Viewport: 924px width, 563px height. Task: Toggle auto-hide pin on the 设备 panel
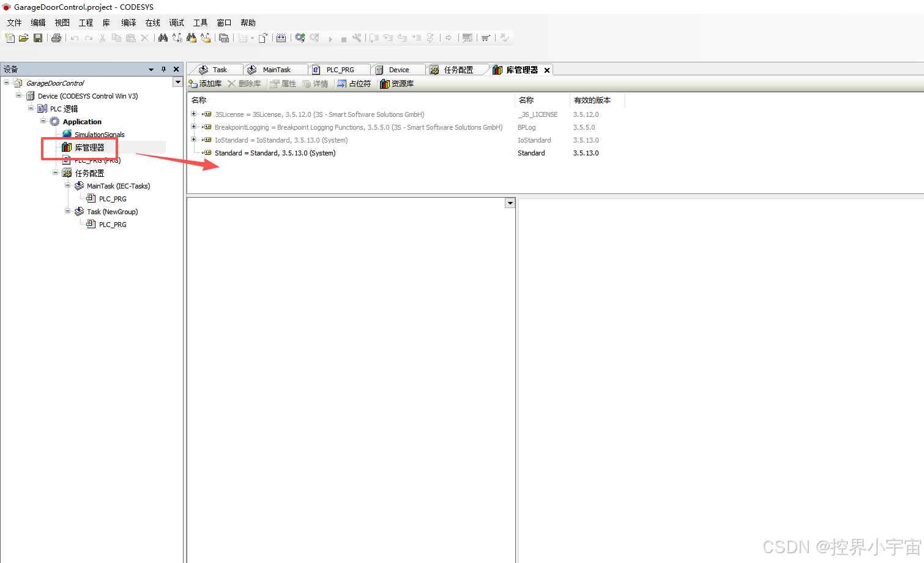[163, 70]
